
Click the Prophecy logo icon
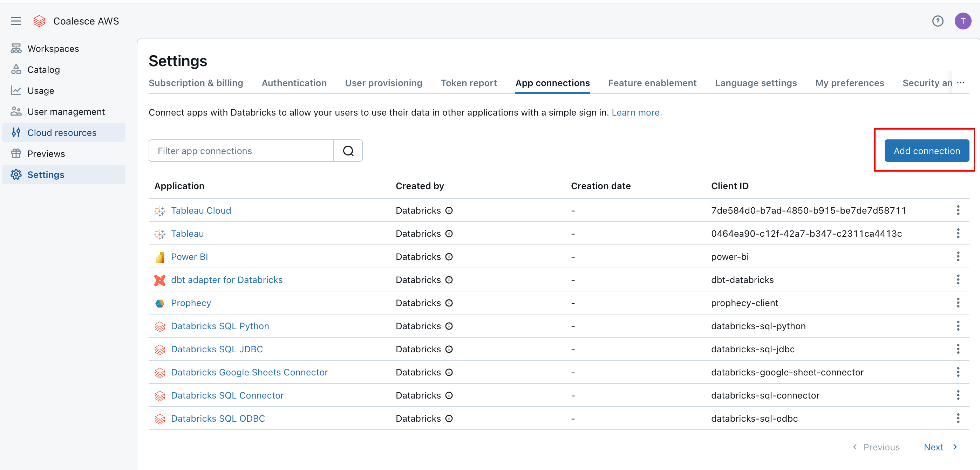tap(160, 303)
